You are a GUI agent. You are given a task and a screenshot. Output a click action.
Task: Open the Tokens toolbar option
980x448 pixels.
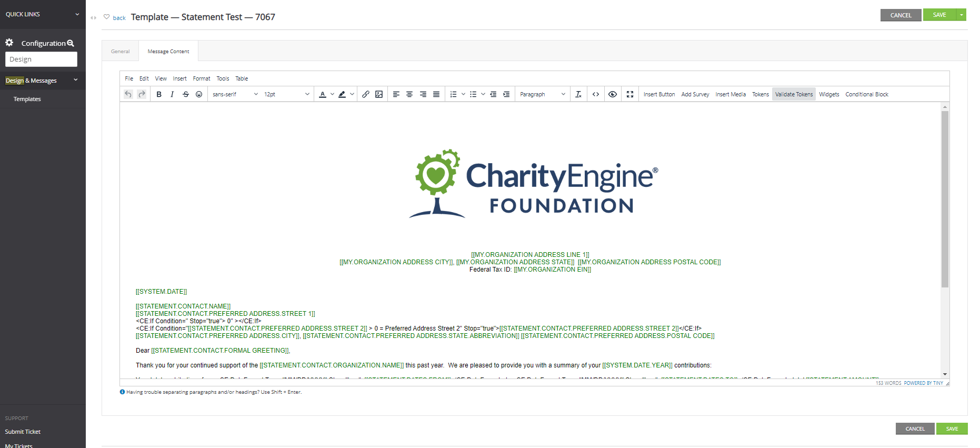(761, 94)
